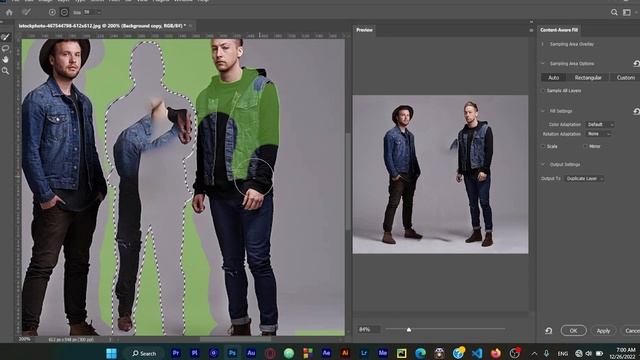
Task: Open the Preview panel menu icon
Action: [531, 30]
